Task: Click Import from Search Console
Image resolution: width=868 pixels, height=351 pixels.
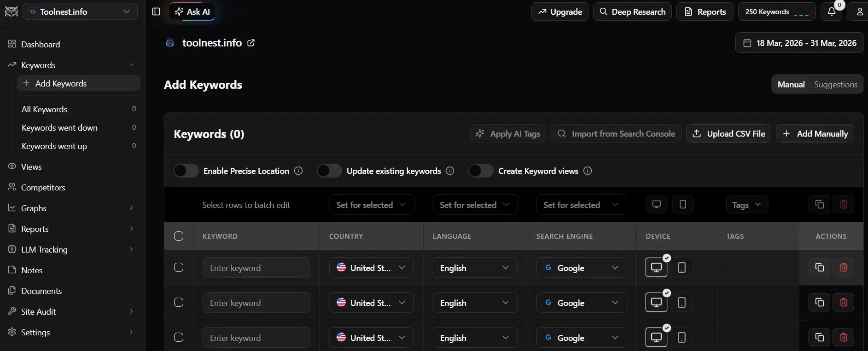Action: tap(616, 133)
